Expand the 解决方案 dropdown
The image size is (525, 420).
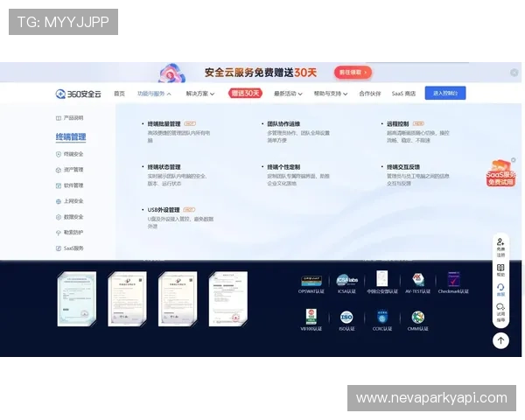(200, 94)
